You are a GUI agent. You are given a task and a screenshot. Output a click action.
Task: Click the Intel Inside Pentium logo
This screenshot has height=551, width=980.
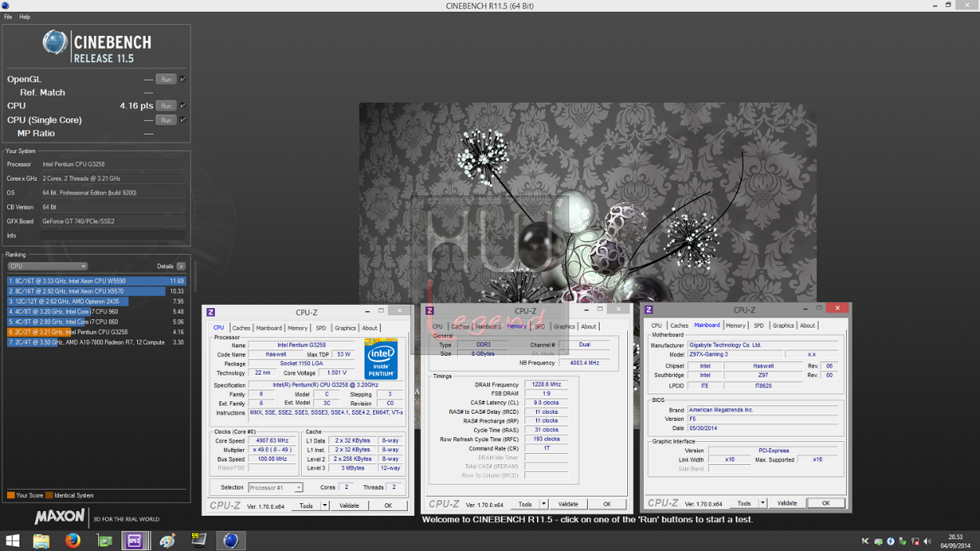pos(381,359)
